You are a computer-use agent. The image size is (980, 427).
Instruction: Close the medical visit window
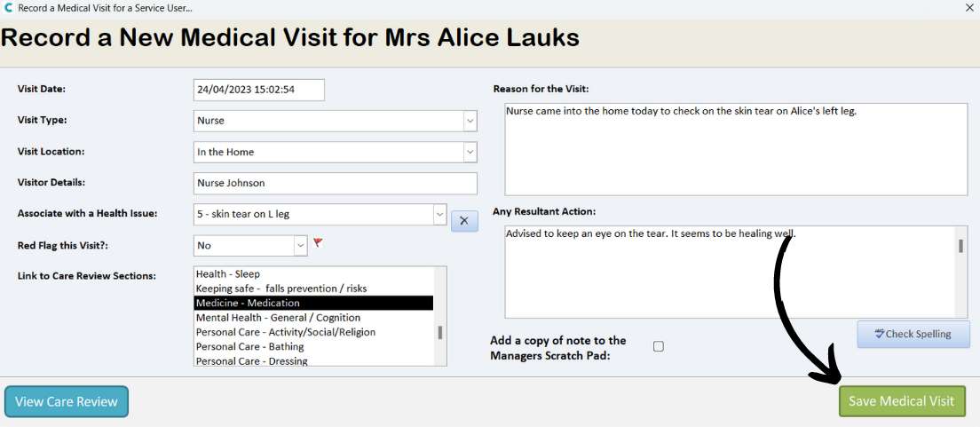tap(968, 7)
